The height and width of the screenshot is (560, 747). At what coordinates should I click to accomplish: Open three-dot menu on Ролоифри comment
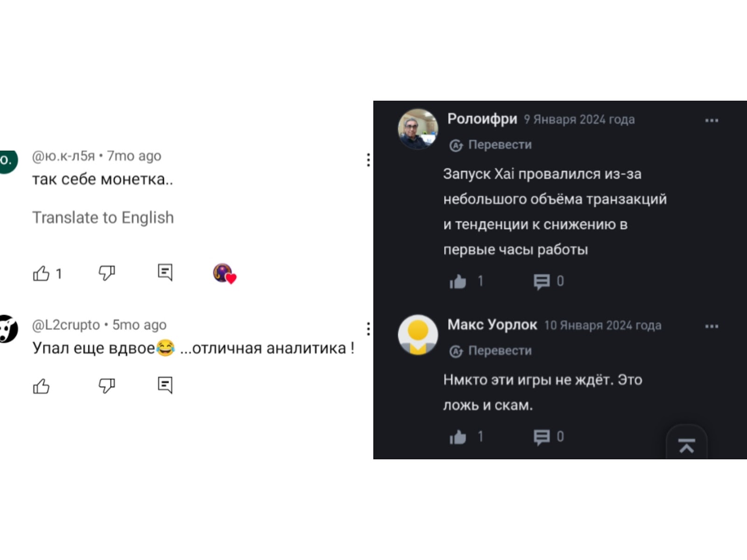tap(712, 120)
